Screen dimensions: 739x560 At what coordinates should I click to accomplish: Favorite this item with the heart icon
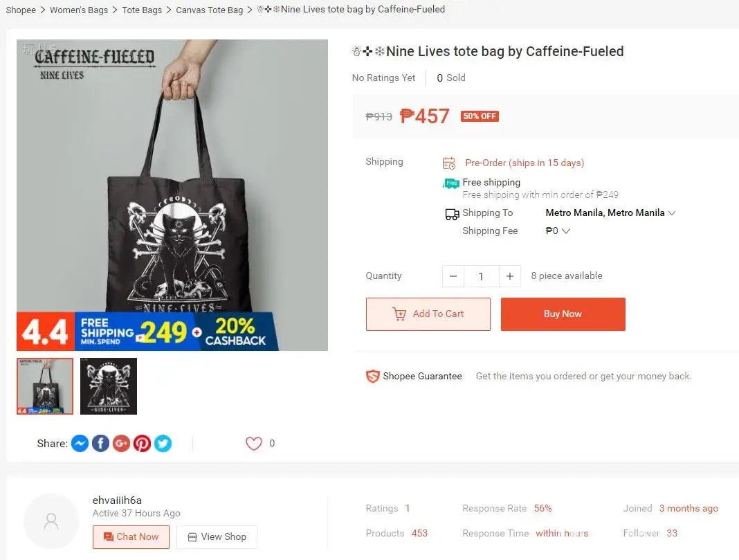point(254,444)
